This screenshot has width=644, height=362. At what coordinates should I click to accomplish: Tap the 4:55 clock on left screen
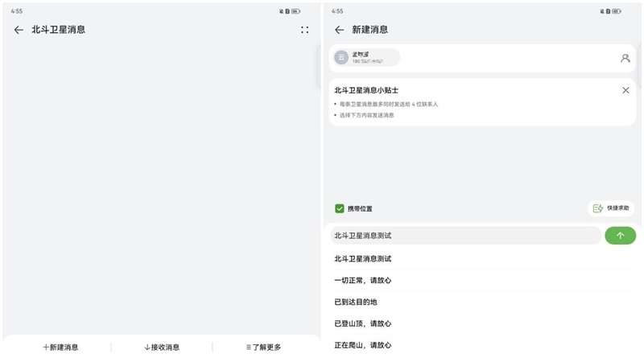point(16,11)
